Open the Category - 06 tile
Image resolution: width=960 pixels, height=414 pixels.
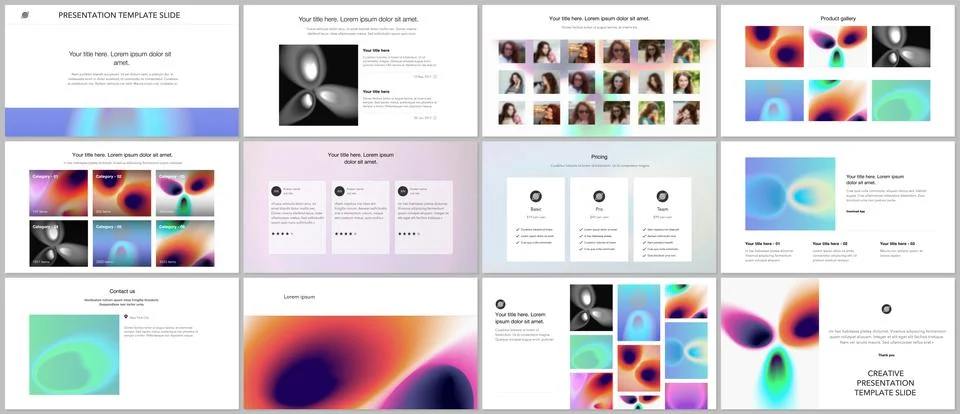pos(185,244)
